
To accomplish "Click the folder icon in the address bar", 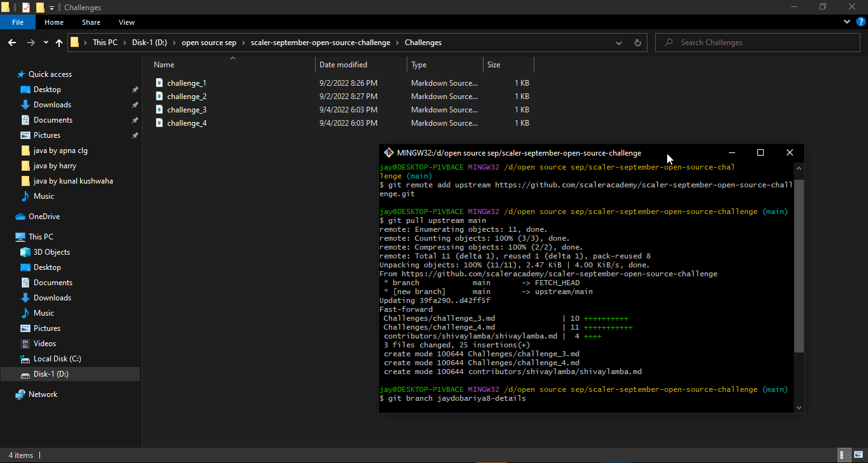I will (x=75, y=42).
